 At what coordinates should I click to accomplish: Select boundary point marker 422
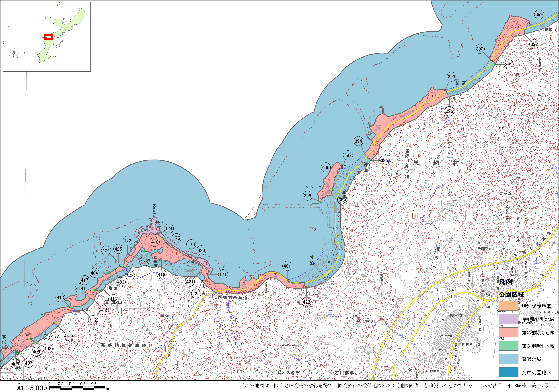point(196,294)
